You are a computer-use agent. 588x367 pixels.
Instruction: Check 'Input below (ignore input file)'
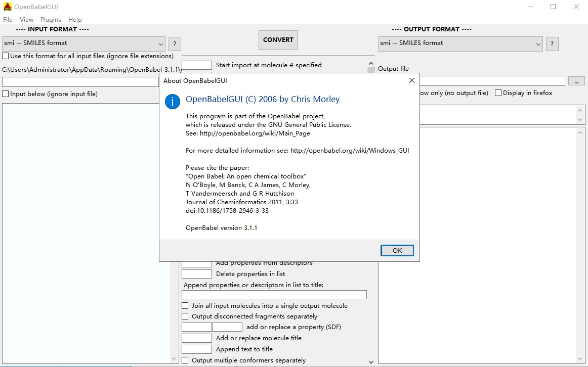coord(6,94)
